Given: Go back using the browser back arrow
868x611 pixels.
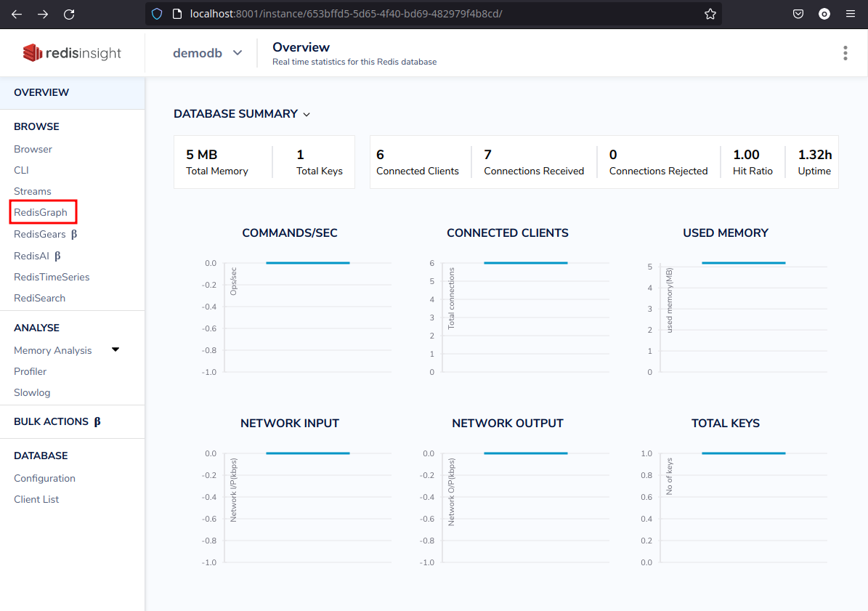Looking at the screenshot, I should point(17,14).
